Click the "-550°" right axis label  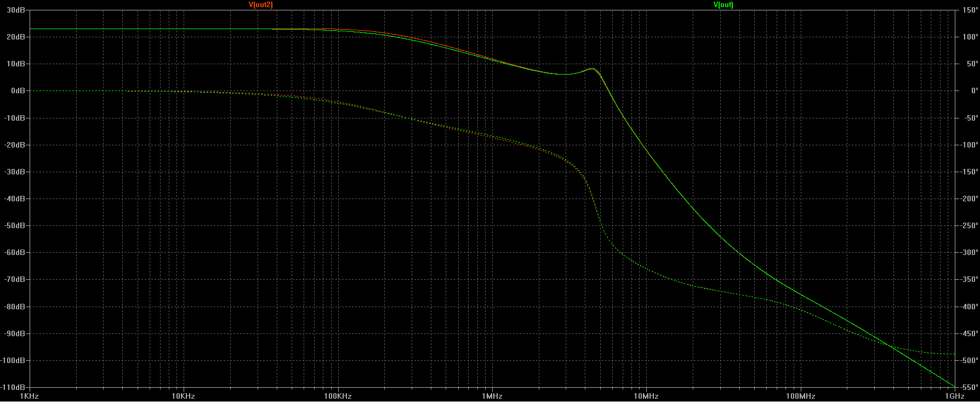(969, 387)
